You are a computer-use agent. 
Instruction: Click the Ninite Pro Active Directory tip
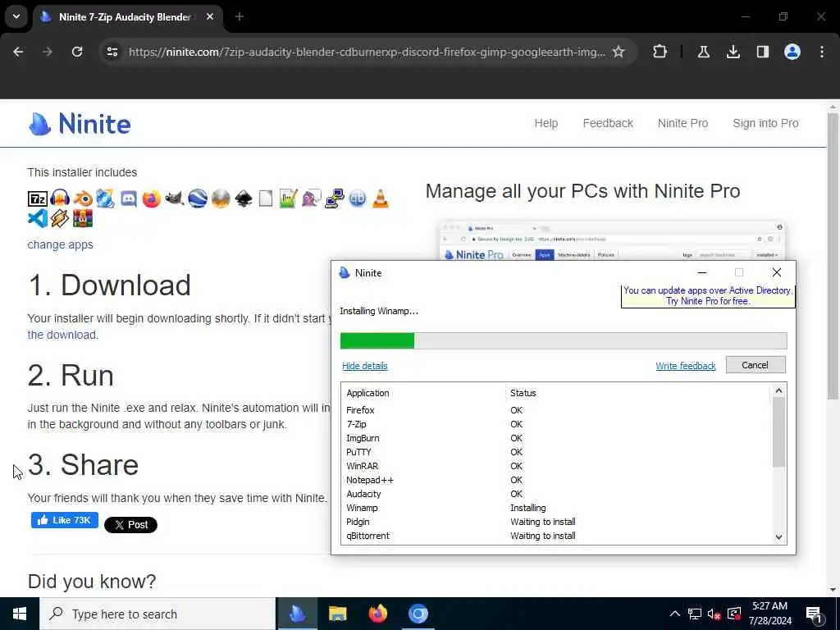(x=708, y=295)
